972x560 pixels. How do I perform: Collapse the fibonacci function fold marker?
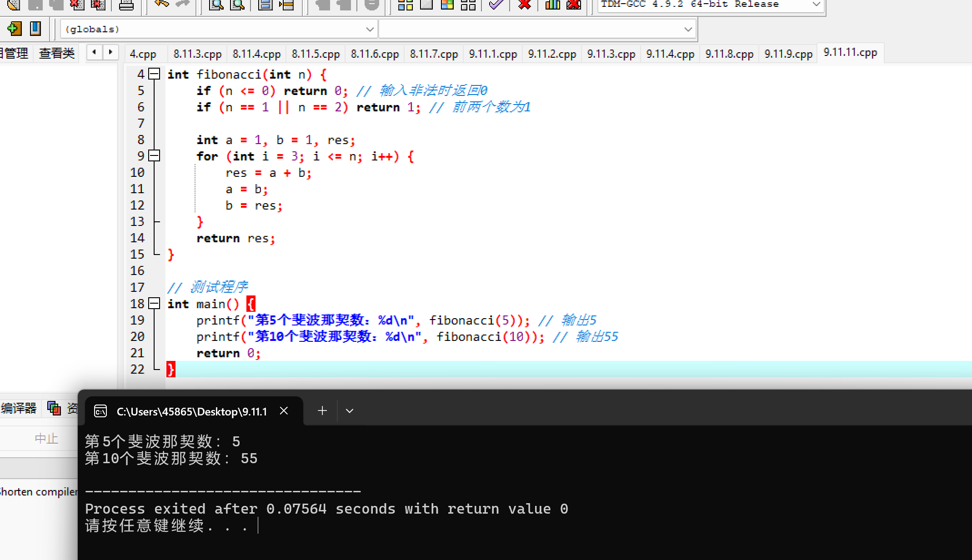pos(155,74)
